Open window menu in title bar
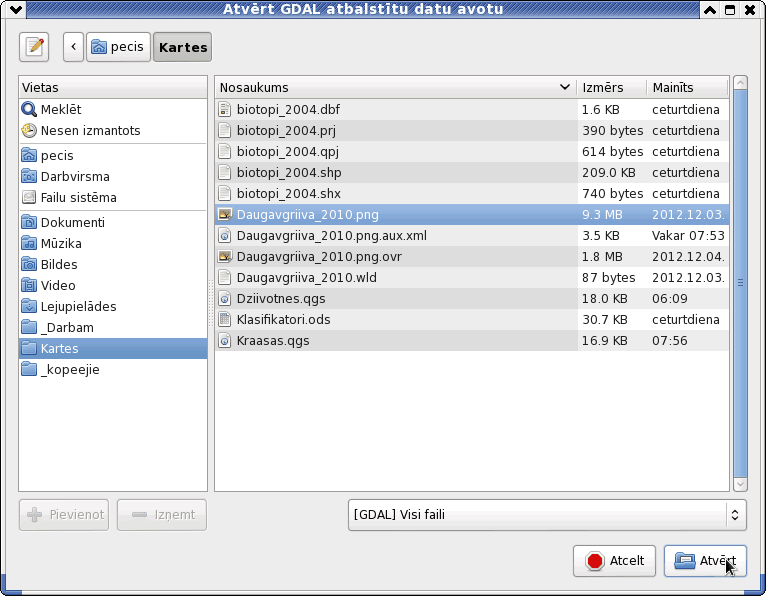The height and width of the screenshot is (596, 766). tap(15, 9)
